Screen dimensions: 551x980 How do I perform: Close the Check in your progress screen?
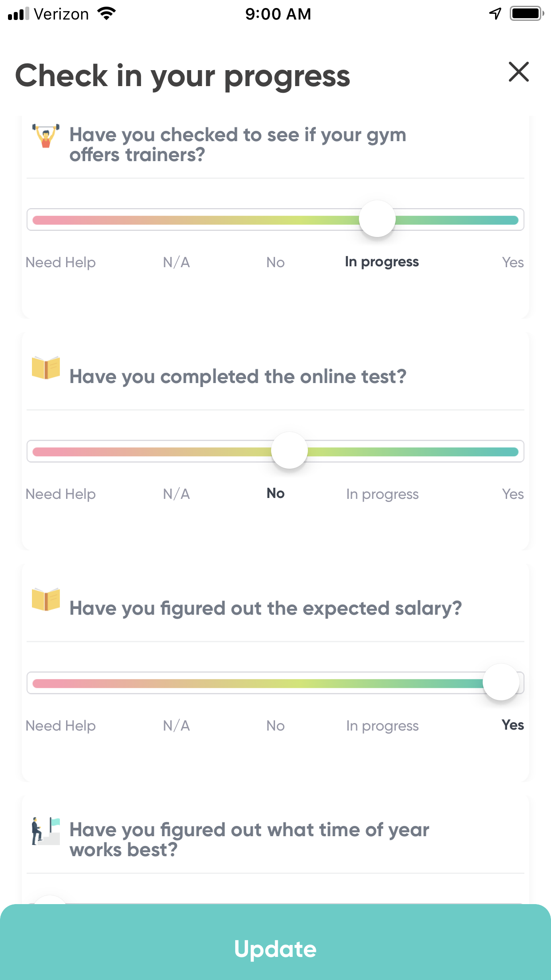pos(519,72)
